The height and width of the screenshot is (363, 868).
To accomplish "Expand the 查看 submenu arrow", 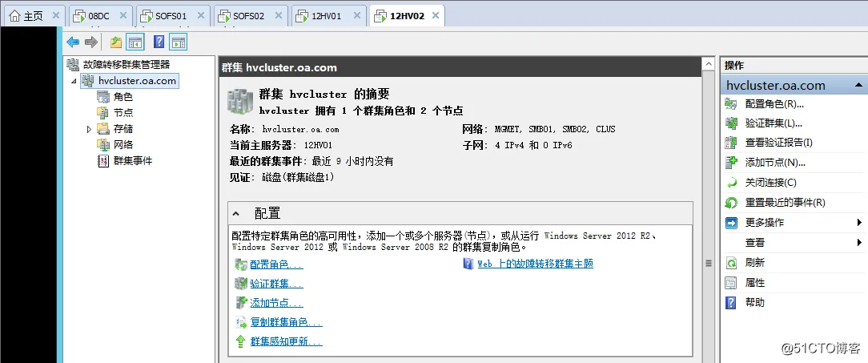I will [x=859, y=243].
